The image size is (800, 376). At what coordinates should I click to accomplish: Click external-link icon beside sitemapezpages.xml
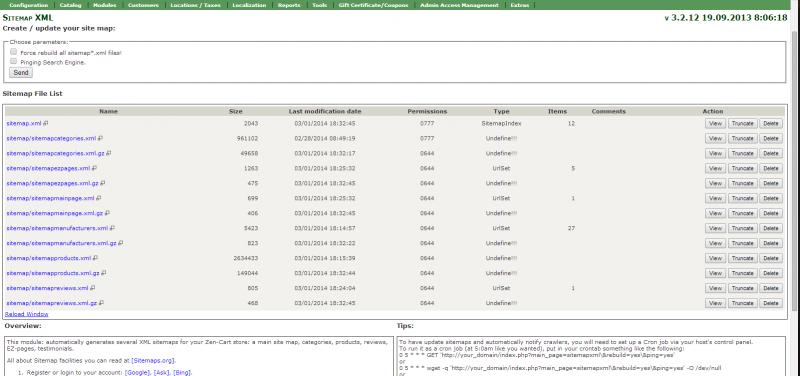tap(94, 168)
